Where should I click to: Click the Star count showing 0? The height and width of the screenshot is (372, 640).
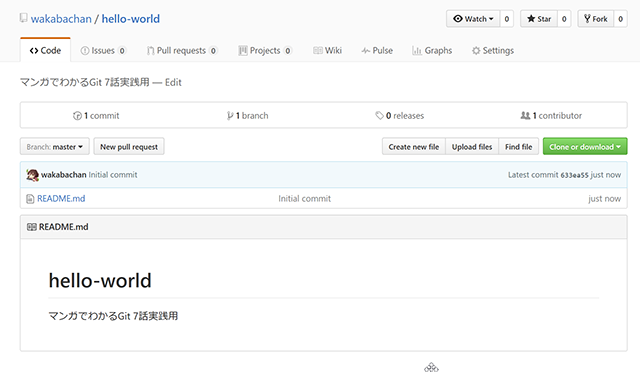point(564,19)
